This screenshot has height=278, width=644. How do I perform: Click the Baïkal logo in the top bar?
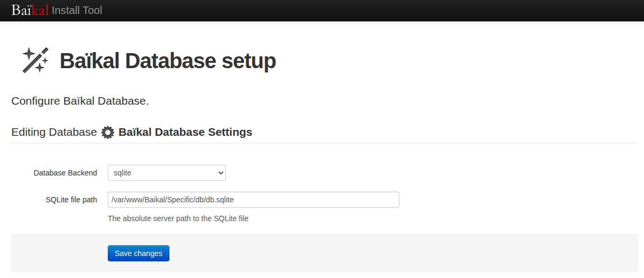click(x=30, y=10)
